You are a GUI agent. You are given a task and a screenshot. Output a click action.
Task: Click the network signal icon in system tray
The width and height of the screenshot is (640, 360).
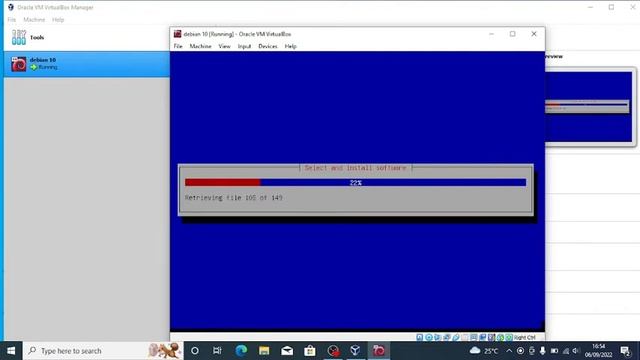(566, 351)
